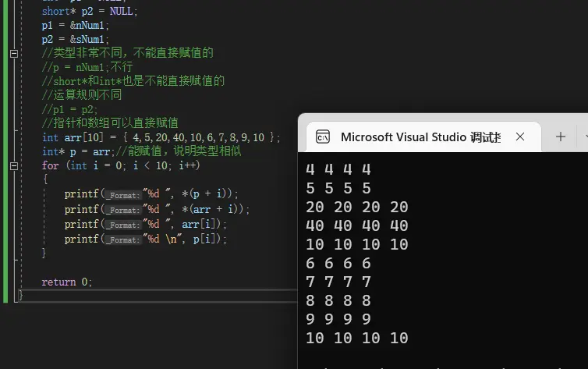Click the terminal icon in the console tab
The image size is (588, 369).
[322, 137]
